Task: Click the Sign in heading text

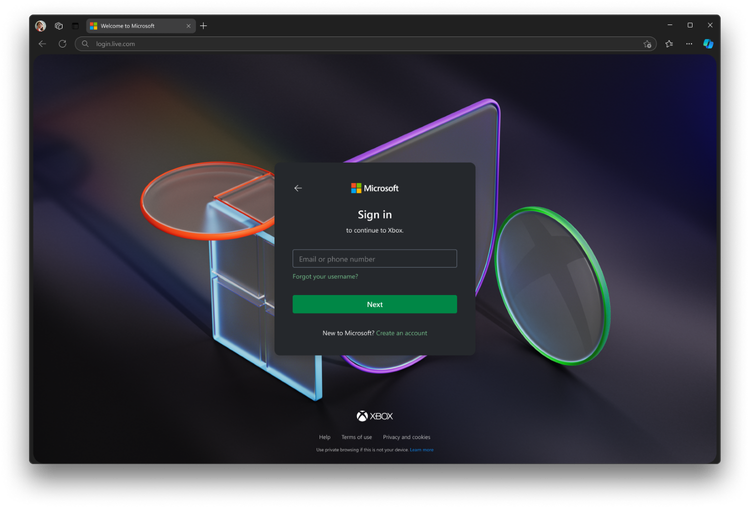Action: [x=375, y=215]
